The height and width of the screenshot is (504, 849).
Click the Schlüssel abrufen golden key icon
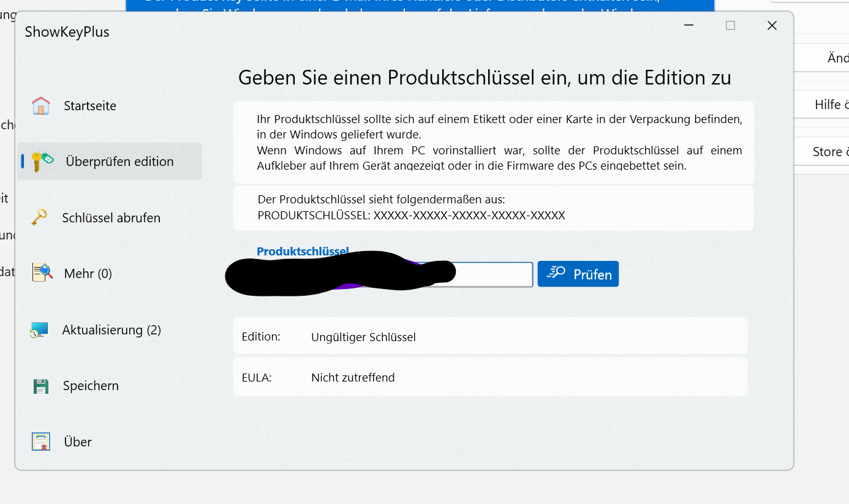pos(39,217)
